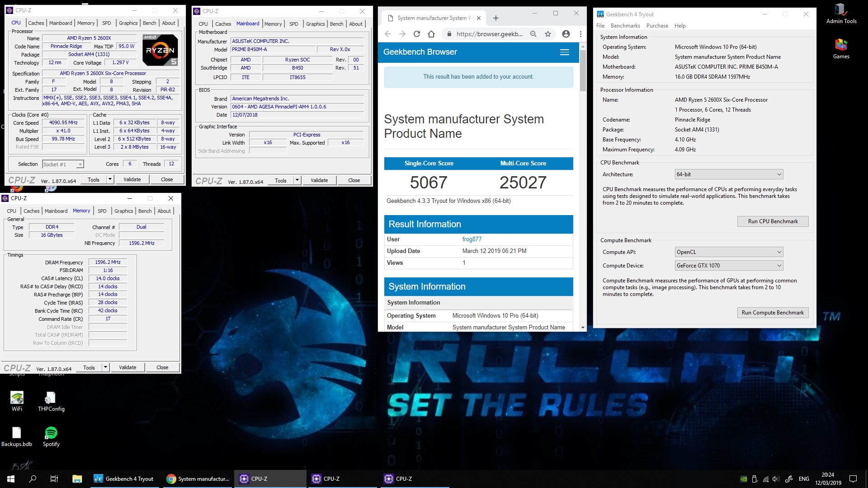Go to the browser home page icon
The image size is (868, 488).
coord(431,34)
